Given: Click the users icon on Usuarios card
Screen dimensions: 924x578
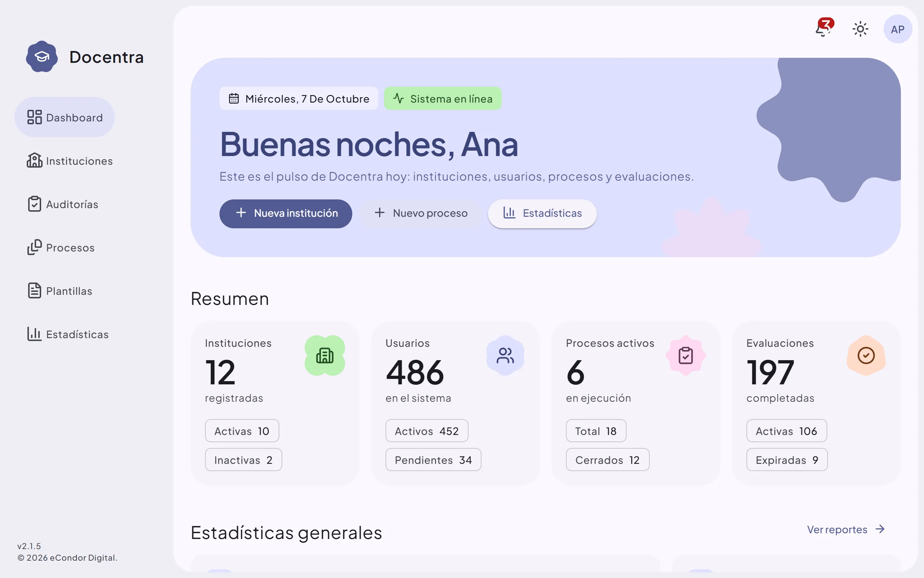Looking at the screenshot, I should coord(505,355).
